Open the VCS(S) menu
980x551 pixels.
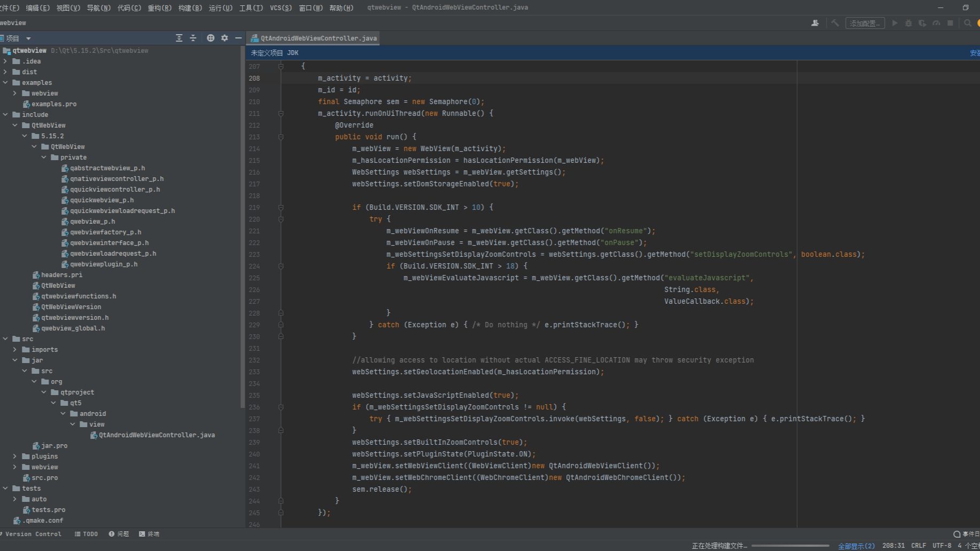(281, 8)
